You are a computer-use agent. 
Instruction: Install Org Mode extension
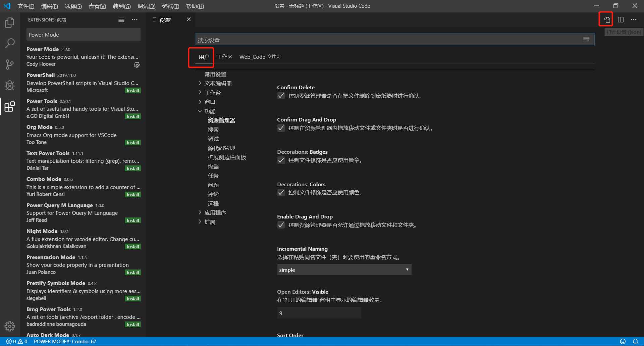[x=133, y=143]
